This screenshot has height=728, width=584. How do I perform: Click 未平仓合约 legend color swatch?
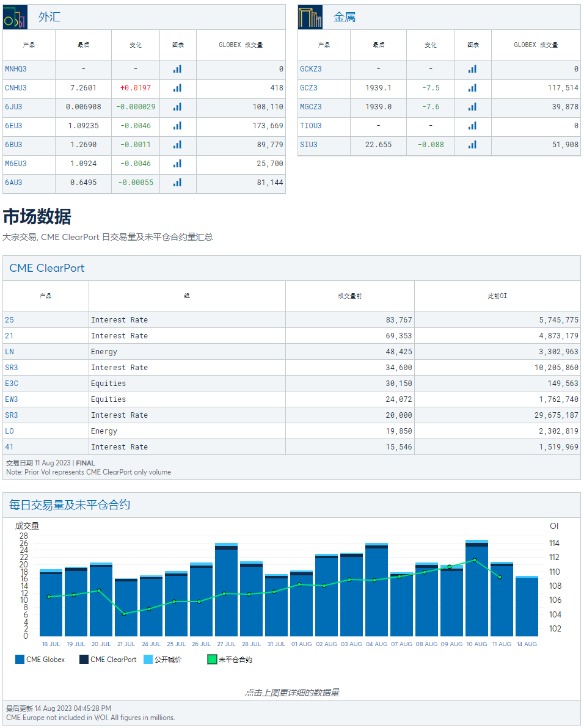coord(212,659)
